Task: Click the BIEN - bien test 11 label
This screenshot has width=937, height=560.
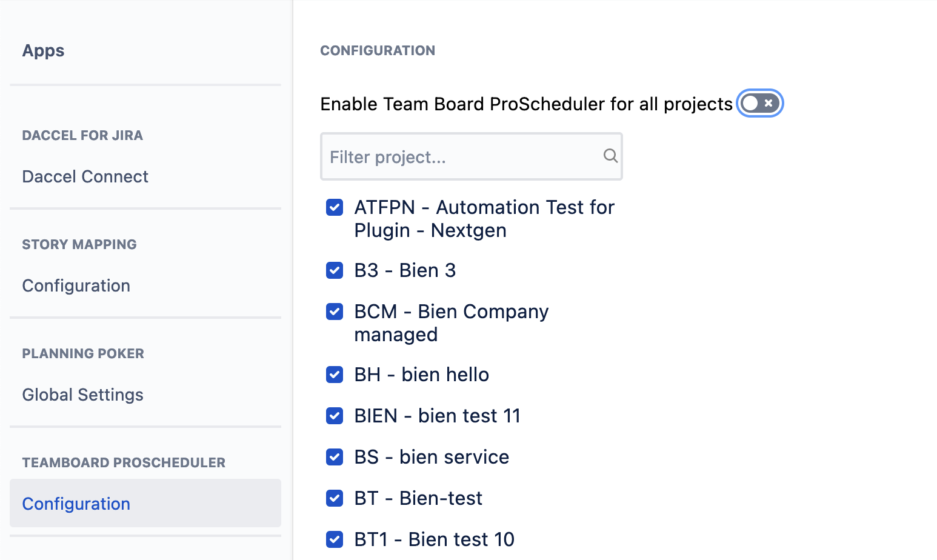Action: point(438,416)
